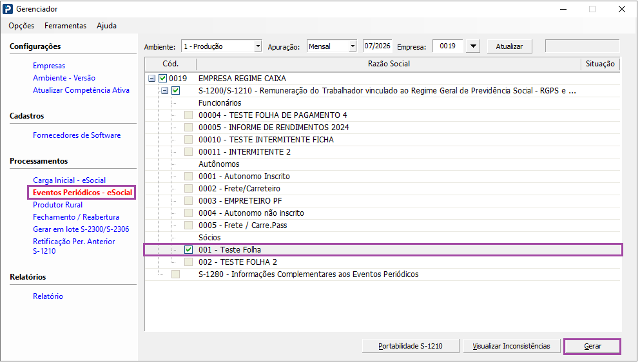Viewport: 640px width, 364px height.
Task: Open Fechamento / Reabertura link
Action: 76,216
